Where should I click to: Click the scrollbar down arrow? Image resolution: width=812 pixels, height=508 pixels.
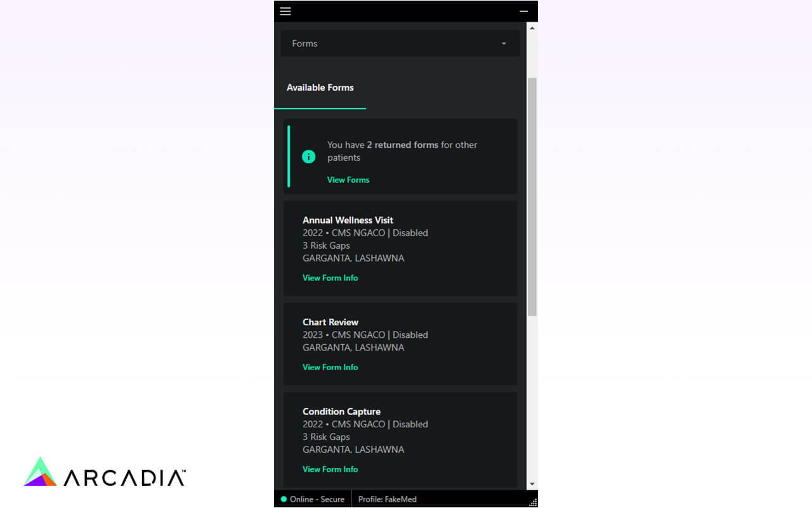(x=532, y=484)
